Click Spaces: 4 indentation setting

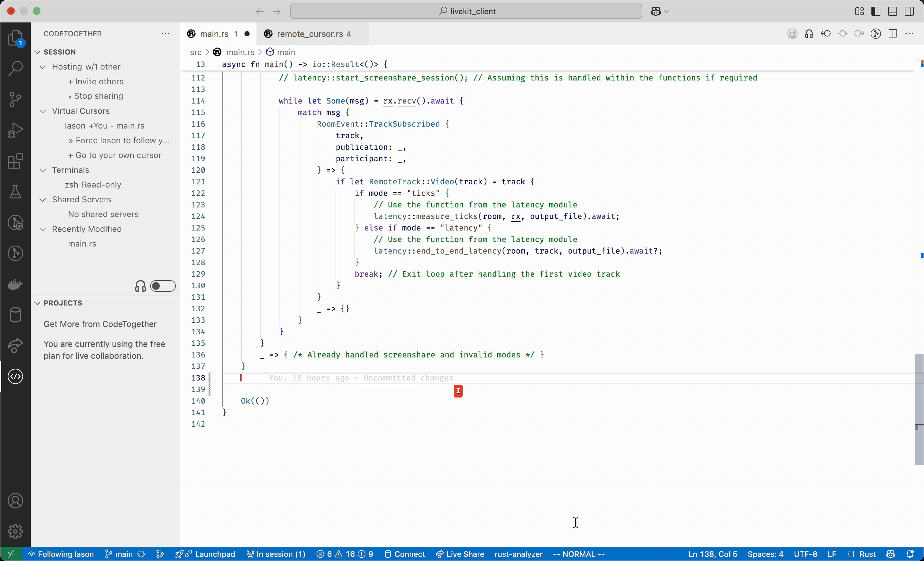click(766, 554)
